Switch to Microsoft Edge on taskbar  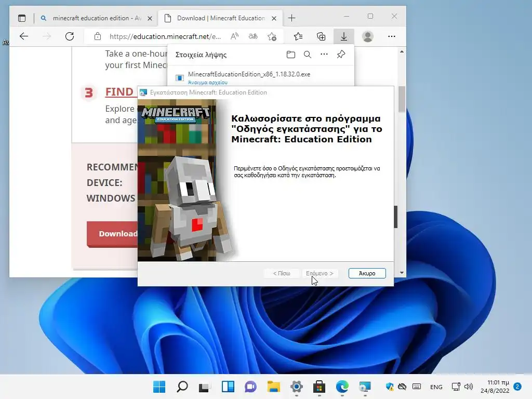342,387
